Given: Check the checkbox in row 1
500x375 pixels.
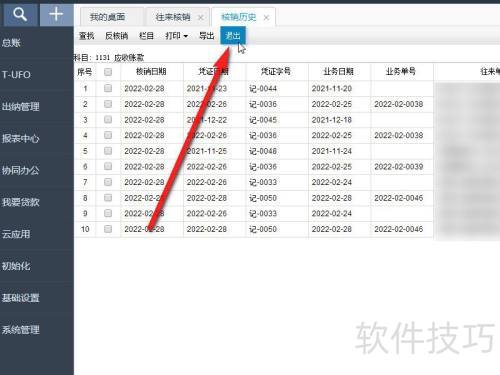Looking at the screenshot, I should (x=108, y=88).
